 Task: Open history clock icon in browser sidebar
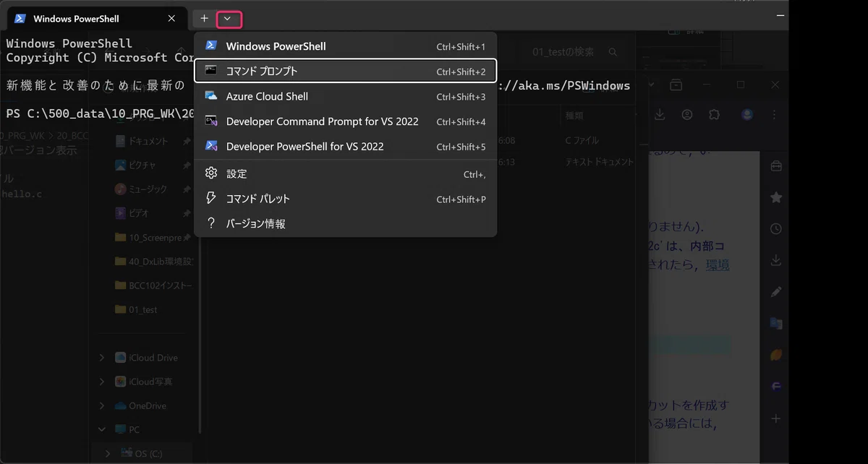[x=776, y=228]
